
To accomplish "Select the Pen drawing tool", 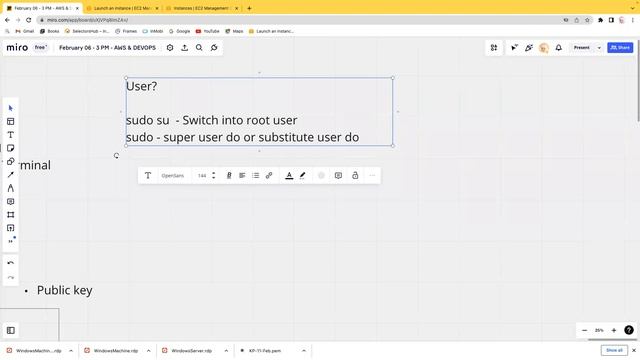I will point(11,188).
